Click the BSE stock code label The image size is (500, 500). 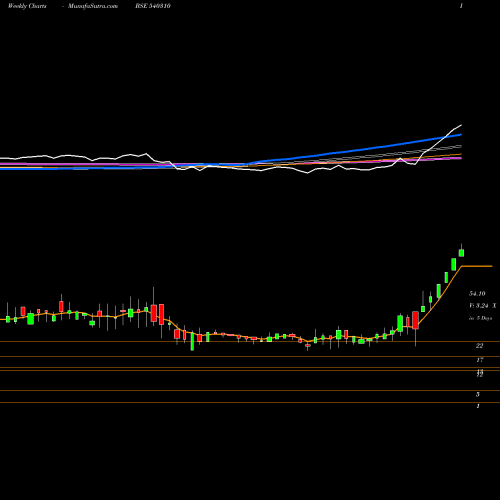coord(153,6)
